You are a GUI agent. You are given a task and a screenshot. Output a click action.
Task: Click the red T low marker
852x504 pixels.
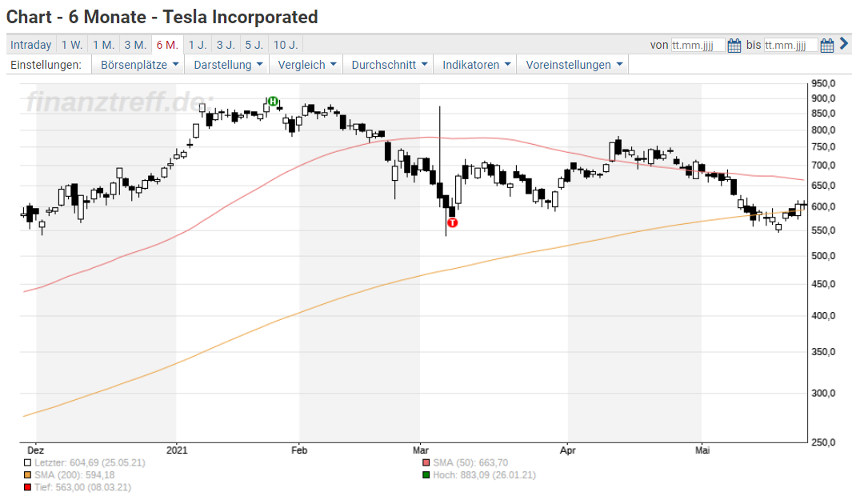click(452, 222)
